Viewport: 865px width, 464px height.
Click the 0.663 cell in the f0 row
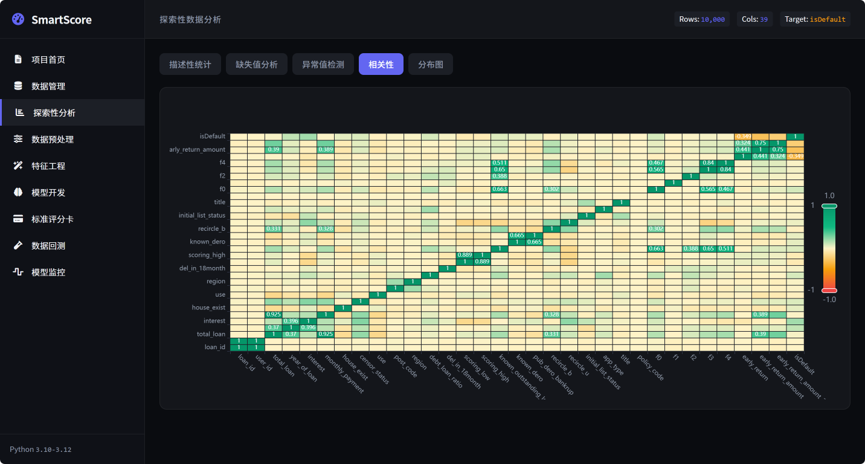coord(499,189)
